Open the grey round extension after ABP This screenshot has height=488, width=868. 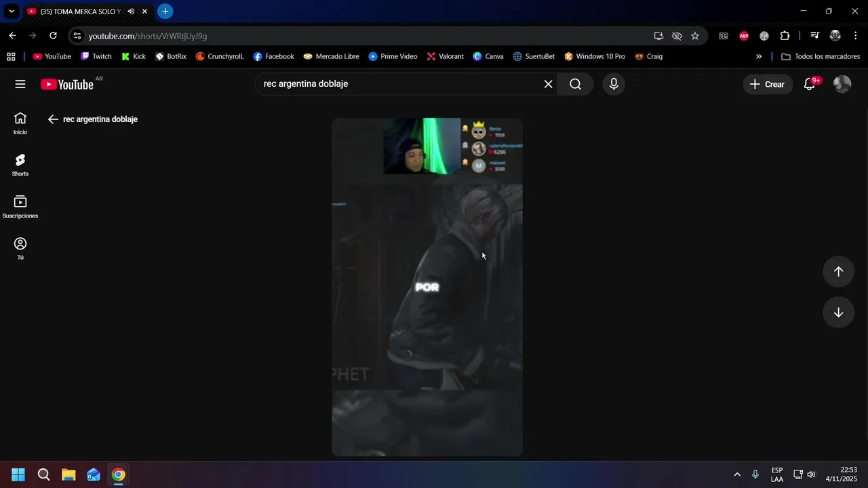pos(764,36)
